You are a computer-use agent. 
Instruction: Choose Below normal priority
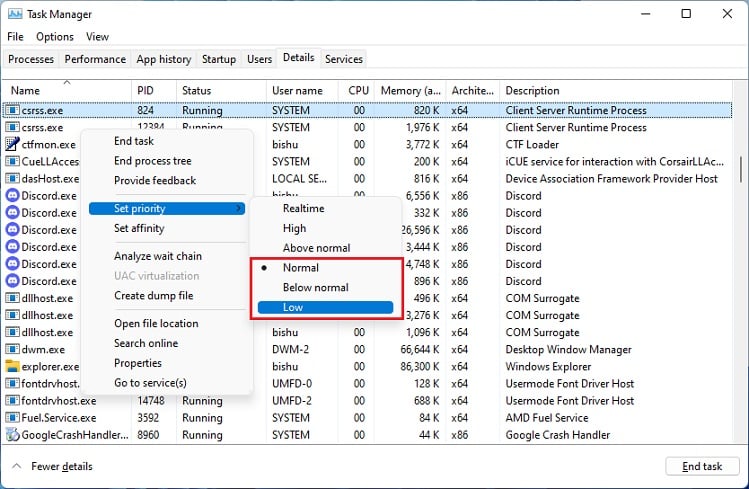pyautogui.click(x=315, y=288)
